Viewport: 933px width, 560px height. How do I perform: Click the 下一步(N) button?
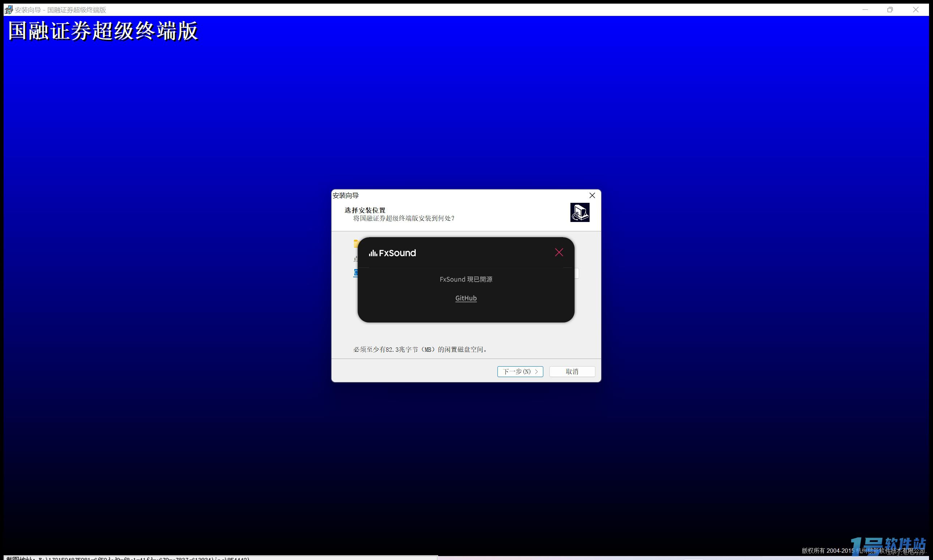pos(520,372)
